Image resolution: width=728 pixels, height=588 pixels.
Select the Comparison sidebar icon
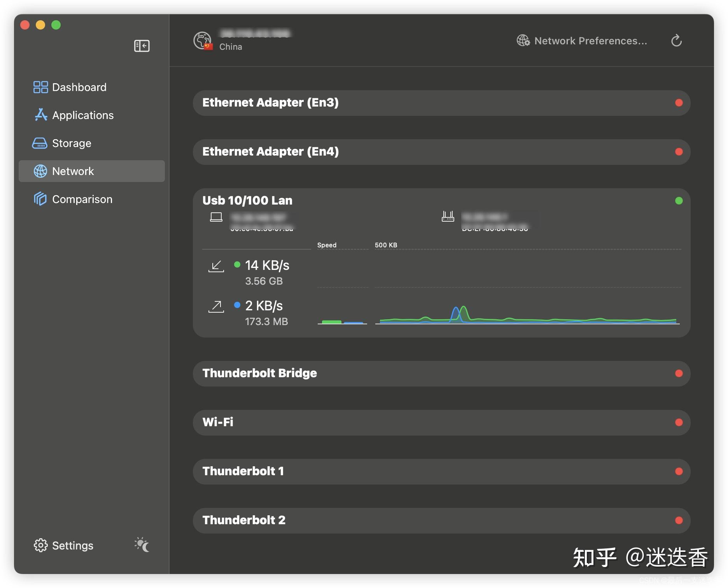coord(40,199)
